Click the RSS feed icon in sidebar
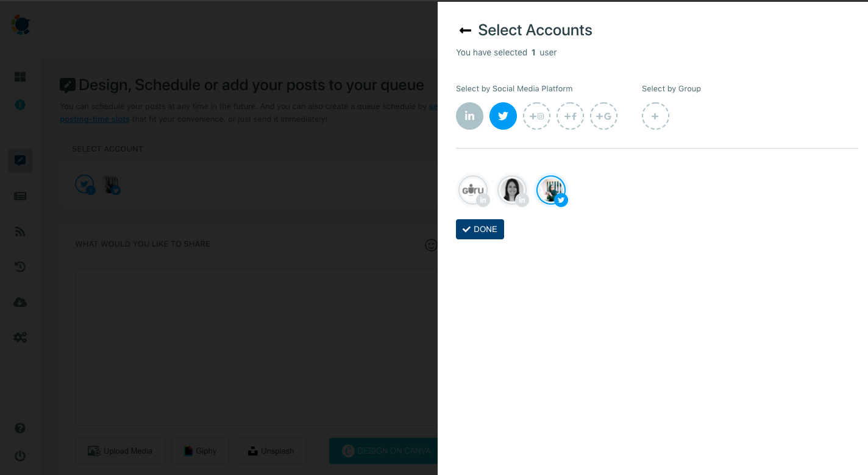 tap(20, 231)
